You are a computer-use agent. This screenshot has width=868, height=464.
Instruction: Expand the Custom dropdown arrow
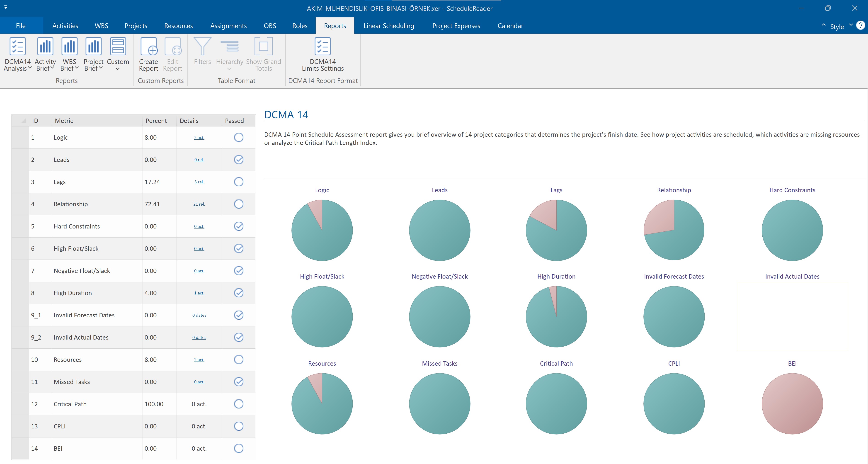pyautogui.click(x=118, y=69)
